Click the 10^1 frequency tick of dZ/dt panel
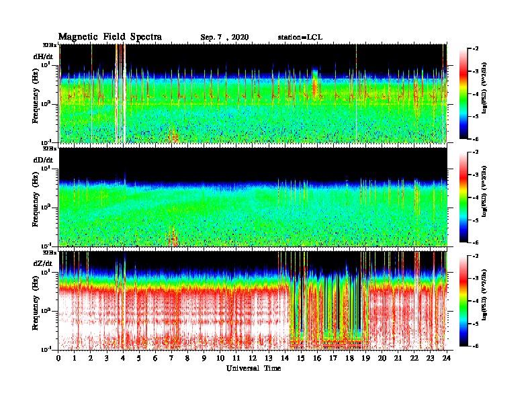 pos(46,272)
